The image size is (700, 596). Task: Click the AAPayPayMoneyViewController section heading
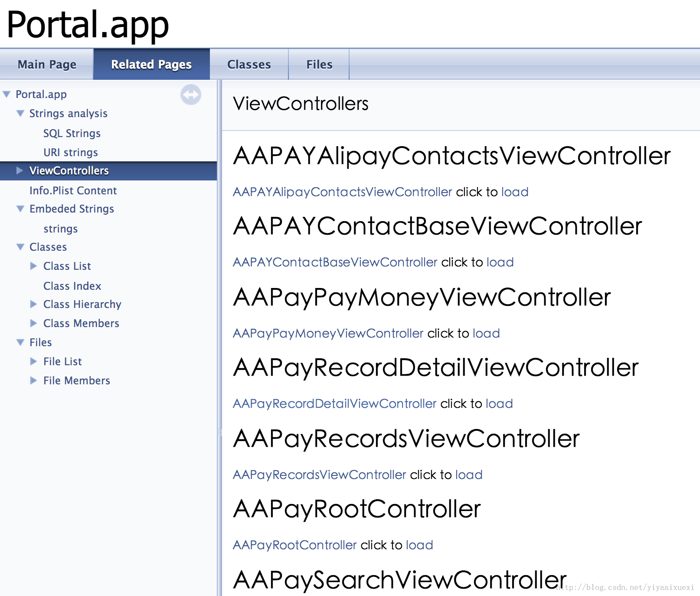pos(422,298)
